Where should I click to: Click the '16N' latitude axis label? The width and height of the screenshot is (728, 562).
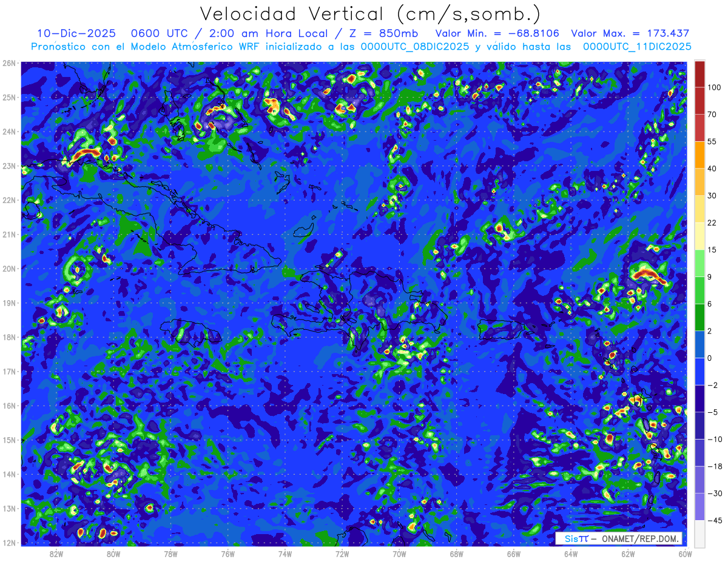point(9,406)
